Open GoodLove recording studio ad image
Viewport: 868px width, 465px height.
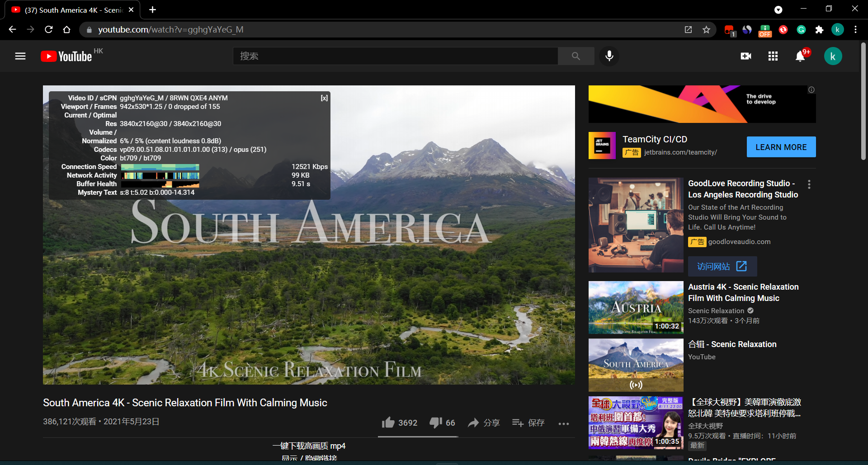coord(636,225)
